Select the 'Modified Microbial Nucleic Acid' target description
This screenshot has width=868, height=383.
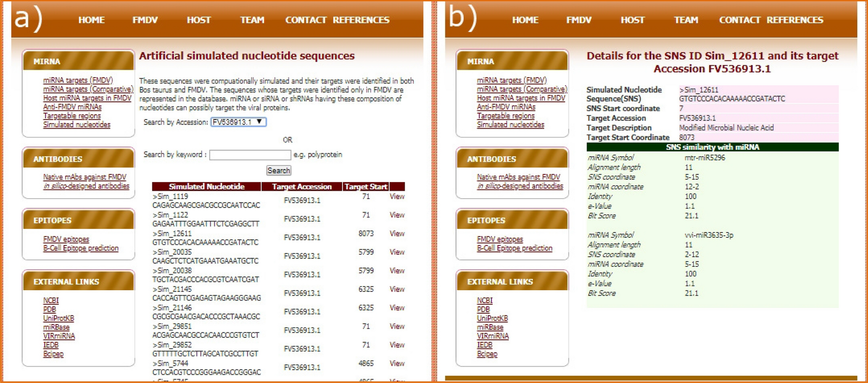(726, 128)
